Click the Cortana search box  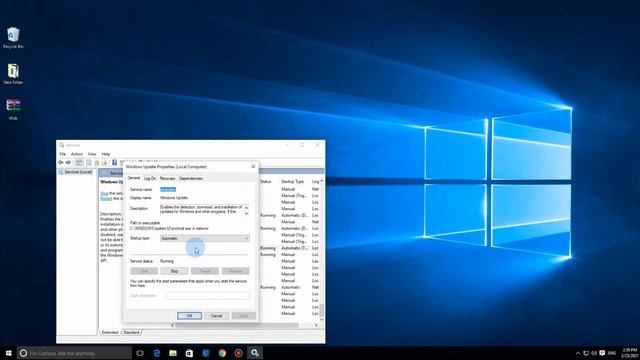(x=75, y=353)
